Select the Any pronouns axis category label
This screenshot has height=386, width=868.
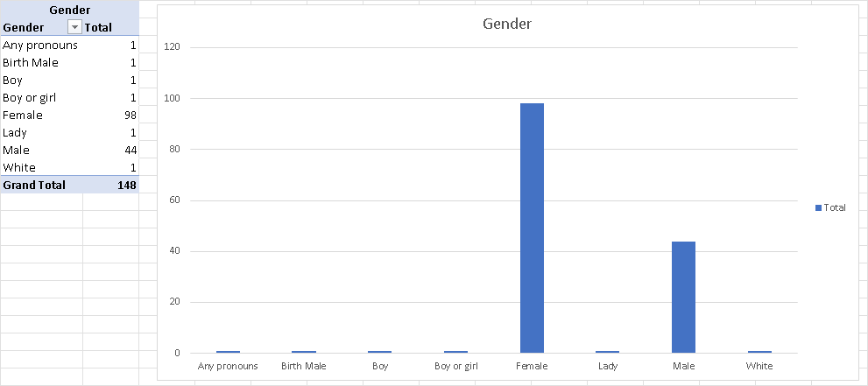point(228,366)
